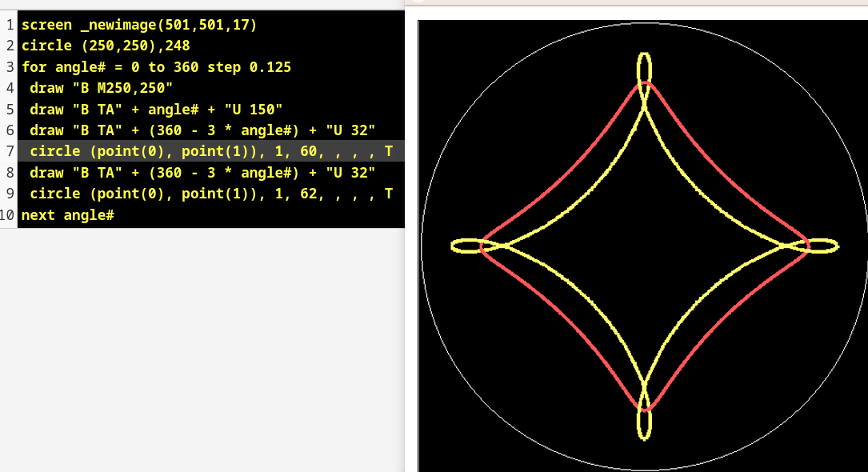The width and height of the screenshot is (868, 472).
Task: Click the right yellow loop of the curve
Action: pyautogui.click(x=813, y=246)
